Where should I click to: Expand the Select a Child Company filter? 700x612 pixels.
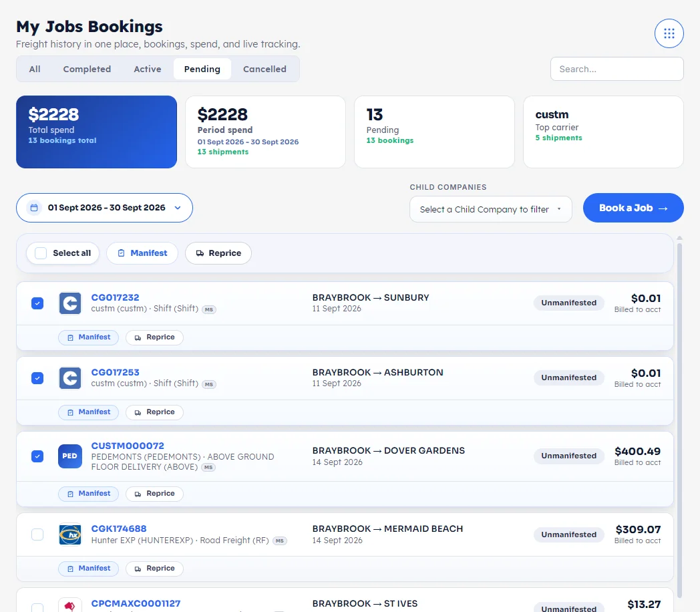coord(491,209)
